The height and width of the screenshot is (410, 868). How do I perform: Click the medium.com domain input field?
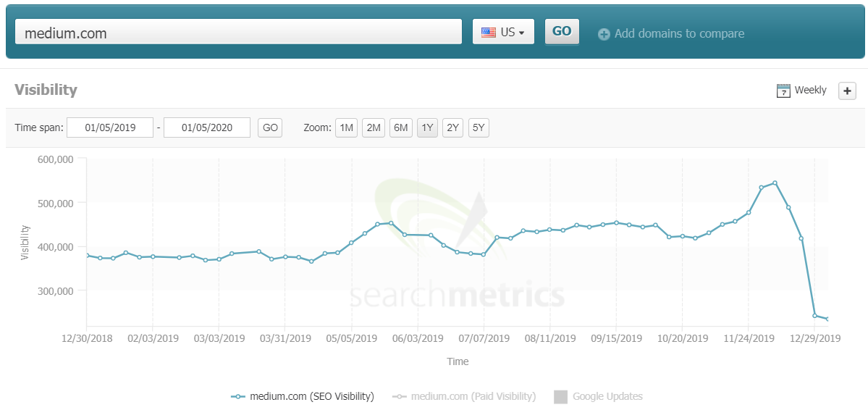[238, 32]
